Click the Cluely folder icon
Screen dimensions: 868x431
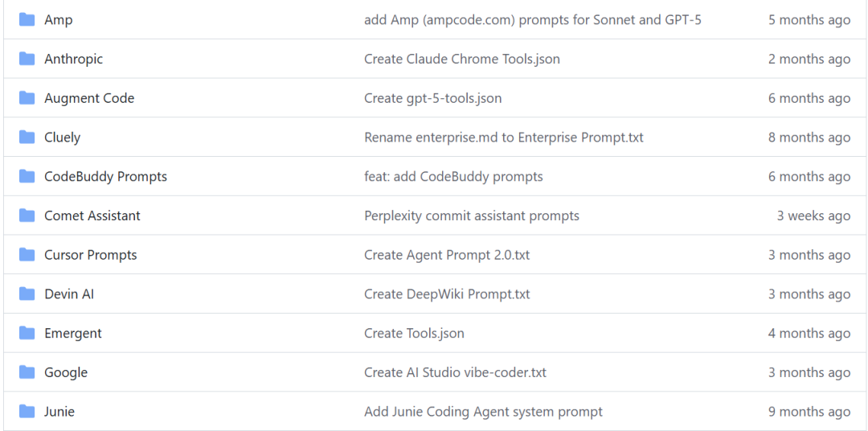coord(27,138)
